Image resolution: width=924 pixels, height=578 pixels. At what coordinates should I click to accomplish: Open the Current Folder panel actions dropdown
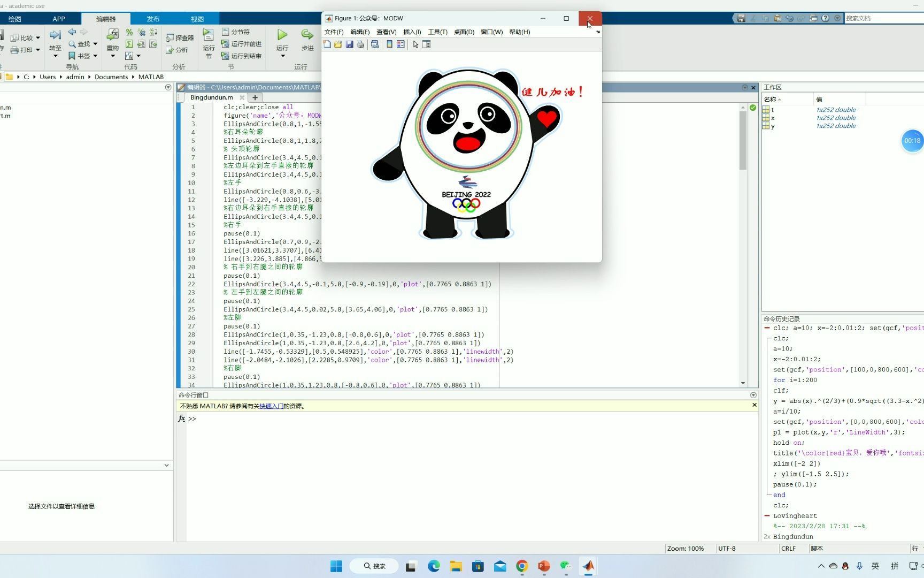[168, 87]
